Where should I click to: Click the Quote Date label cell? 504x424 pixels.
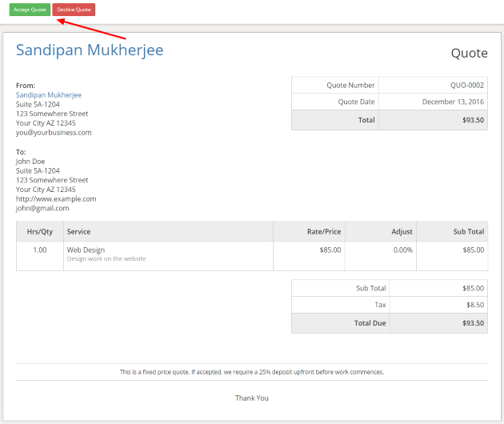pyautogui.click(x=335, y=102)
